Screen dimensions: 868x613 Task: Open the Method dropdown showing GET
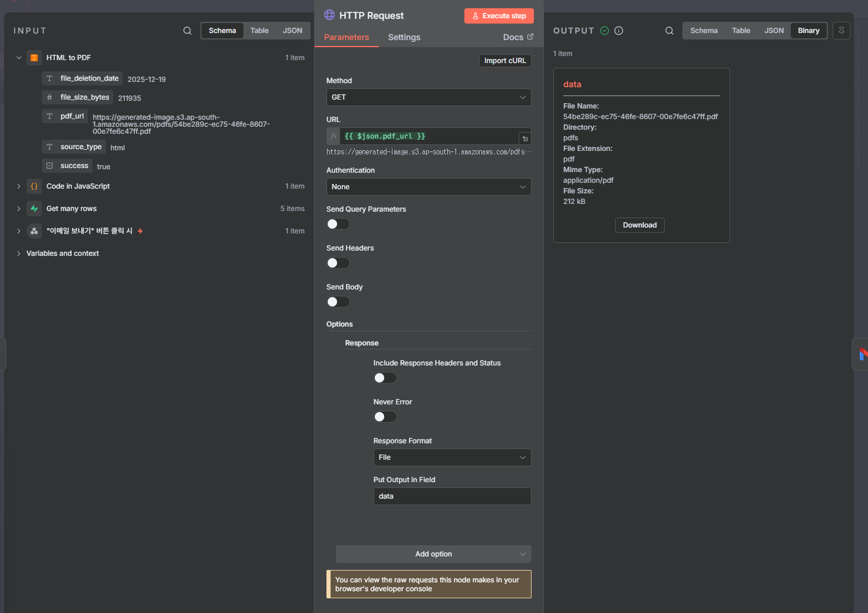pos(428,97)
